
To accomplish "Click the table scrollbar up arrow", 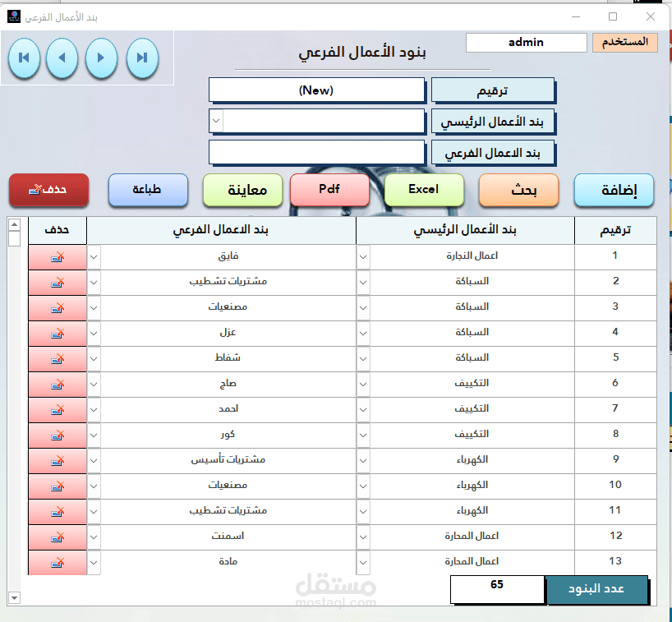I will click(14, 224).
